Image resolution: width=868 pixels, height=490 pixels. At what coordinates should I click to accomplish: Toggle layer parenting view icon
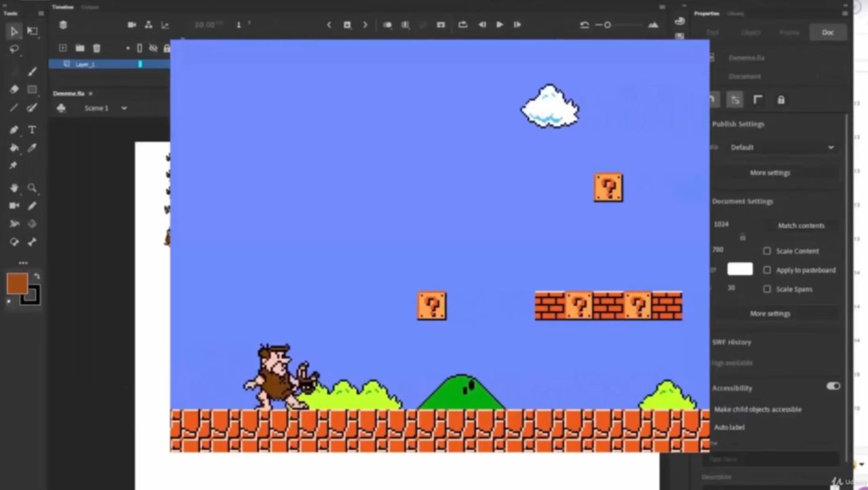pyautogui.click(x=149, y=25)
